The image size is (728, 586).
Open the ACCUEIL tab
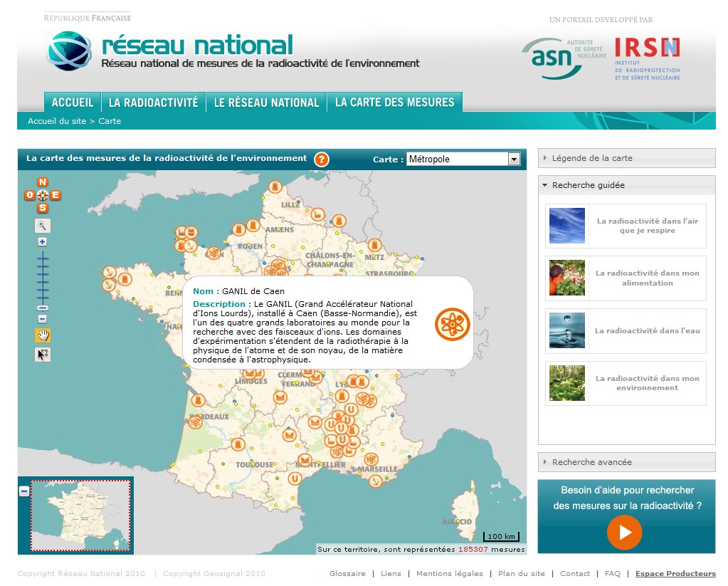click(73, 103)
